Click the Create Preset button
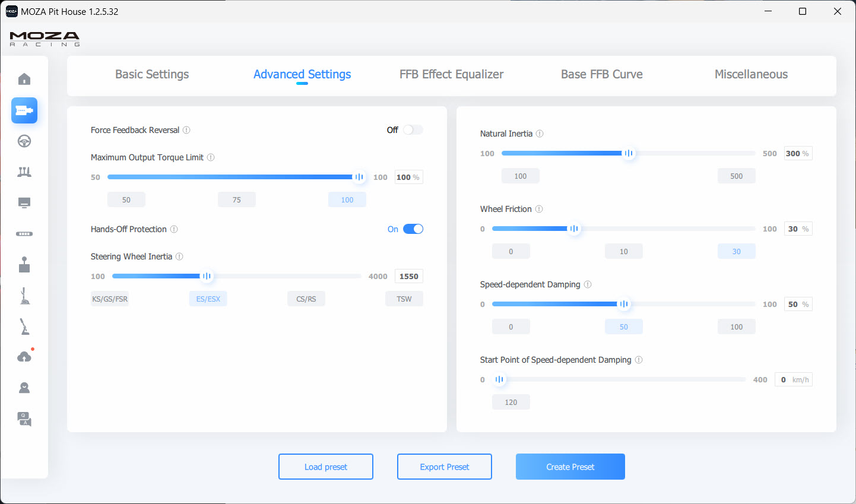The image size is (856, 504). click(x=570, y=467)
